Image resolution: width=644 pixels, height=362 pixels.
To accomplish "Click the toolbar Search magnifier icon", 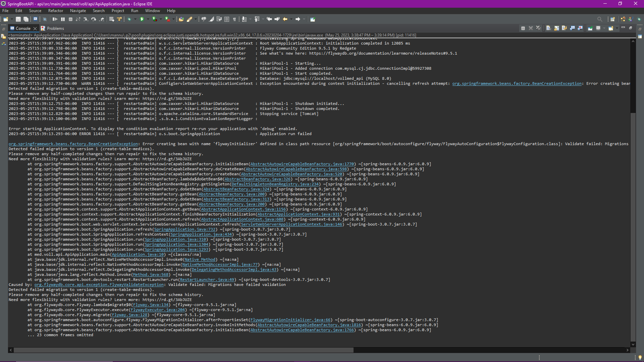I will (x=600, y=19).
